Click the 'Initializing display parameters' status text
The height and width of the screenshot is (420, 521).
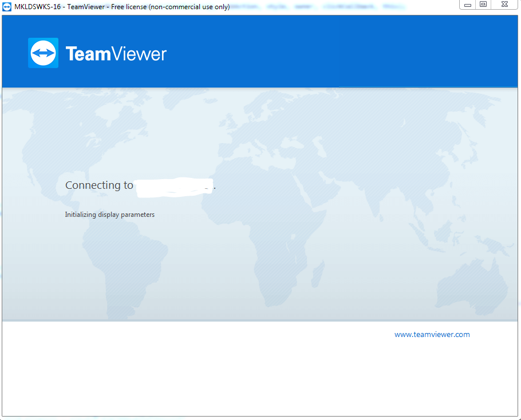click(110, 215)
